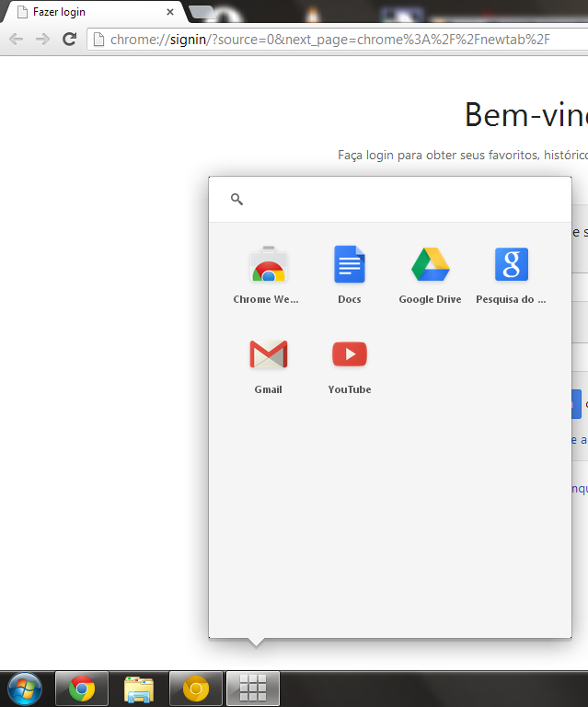Go back to the previous page

click(x=16, y=39)
